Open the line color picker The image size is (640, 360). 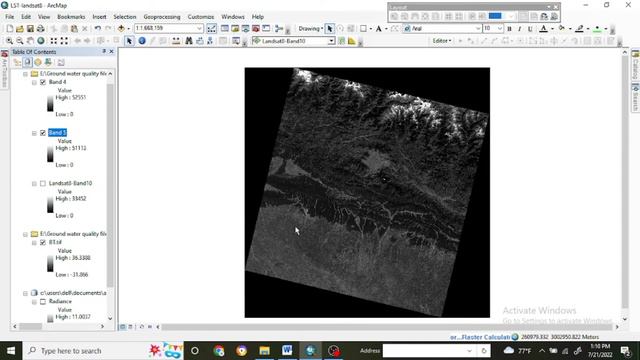(579, 29)
